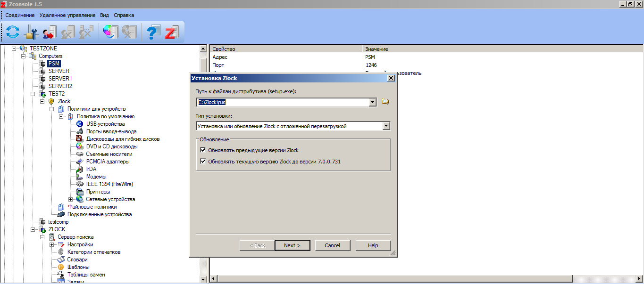Open the Вид menu
The height and width of the screenshot is (284, 644).
coord(104,15)
